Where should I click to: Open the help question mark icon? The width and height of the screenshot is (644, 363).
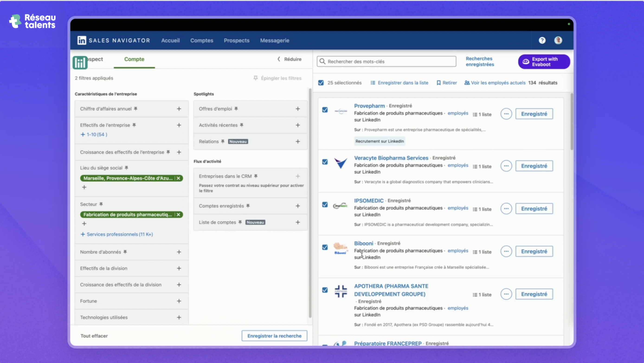point(542,40)
